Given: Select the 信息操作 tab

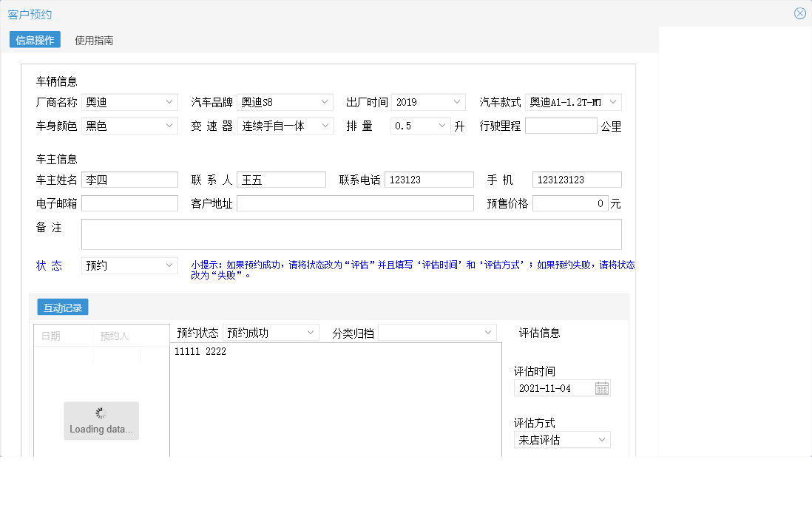Looking at the screenshot, I should pyautogui.click(x=34, y=40).
